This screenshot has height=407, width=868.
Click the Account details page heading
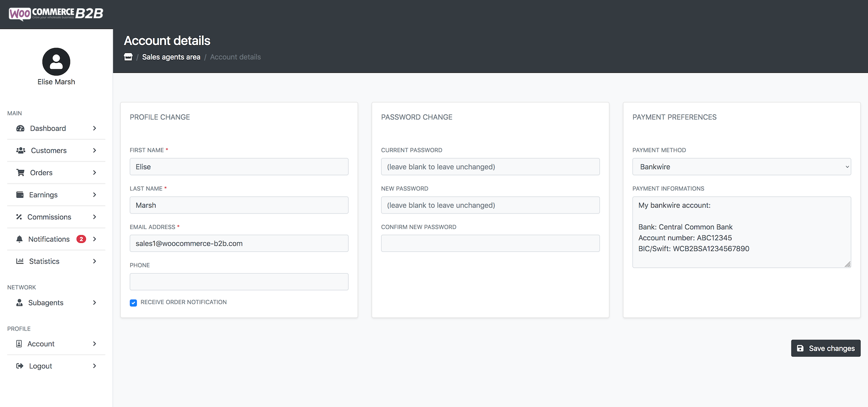167,41
